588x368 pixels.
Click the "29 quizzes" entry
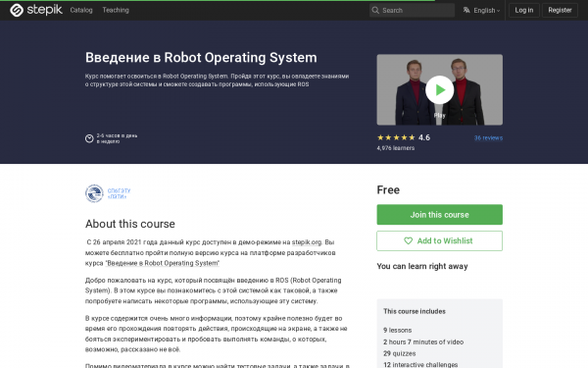pos(400,353)
